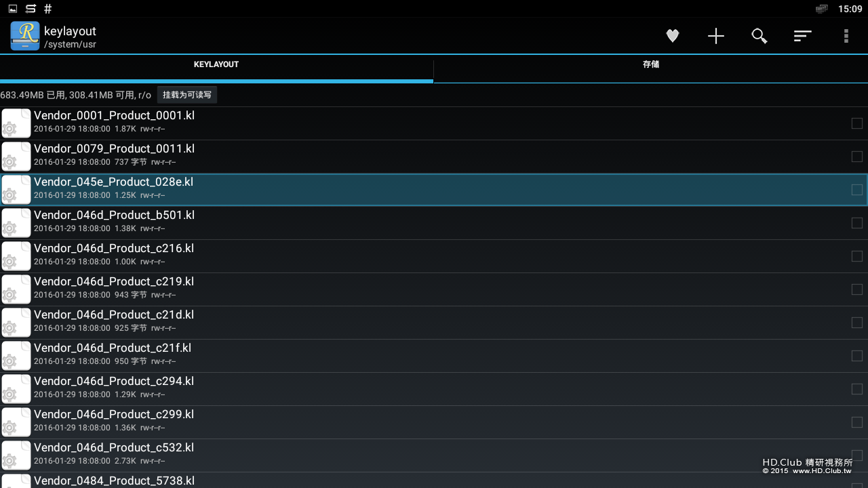Viewport: 868px width, 488px height.
Task: Open file Vendor_0001_Product_0001.kl
Action: 434,123
